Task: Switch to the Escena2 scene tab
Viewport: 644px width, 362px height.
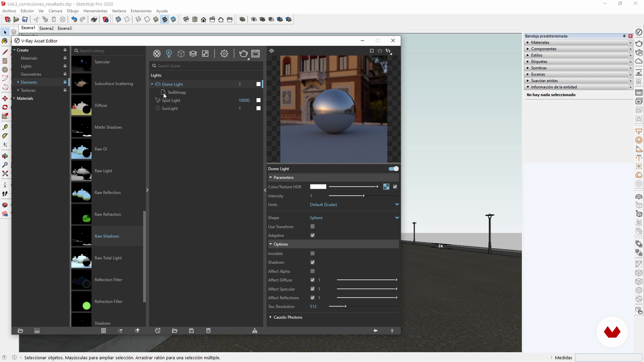Action: pos(46,28)
